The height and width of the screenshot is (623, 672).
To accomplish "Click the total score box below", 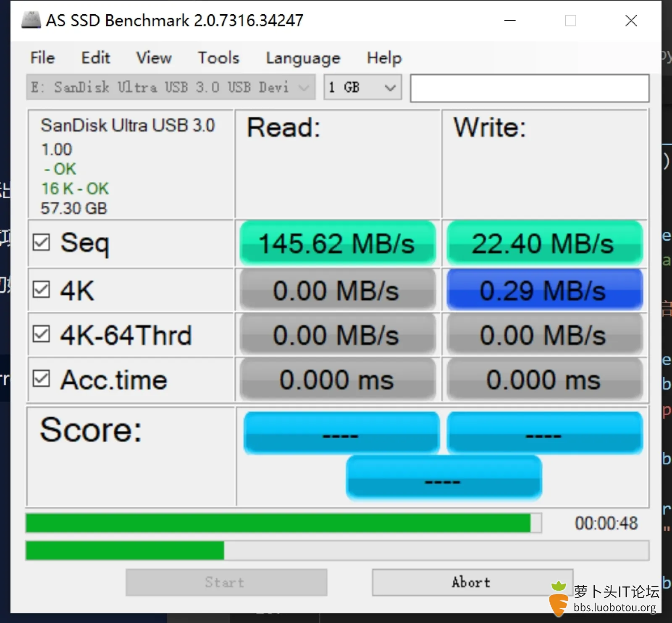I will tap(444, 478).
